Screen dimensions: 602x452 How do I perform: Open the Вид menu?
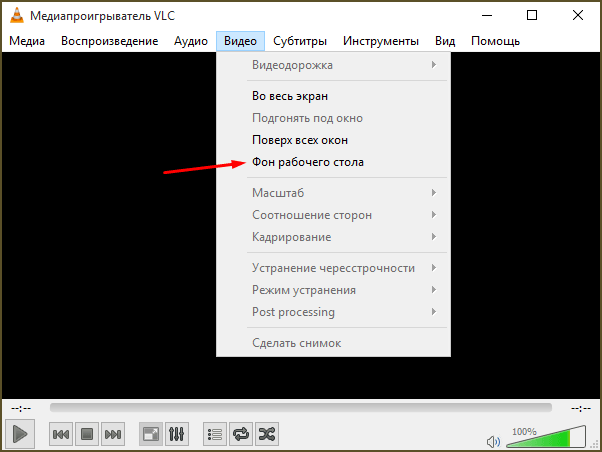(x=445, y=41)
